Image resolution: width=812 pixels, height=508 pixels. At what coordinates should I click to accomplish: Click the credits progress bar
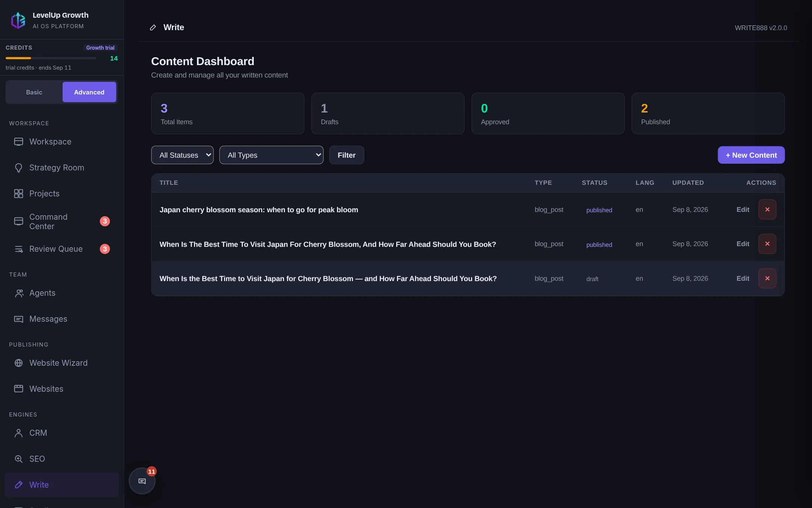pyautogui.click(x=51, y=58)
